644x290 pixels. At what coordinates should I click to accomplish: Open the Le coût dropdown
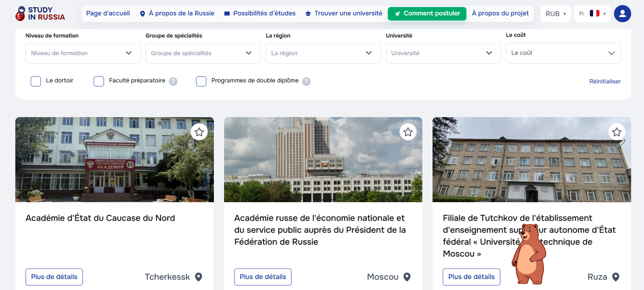click(x=563, y=53)
